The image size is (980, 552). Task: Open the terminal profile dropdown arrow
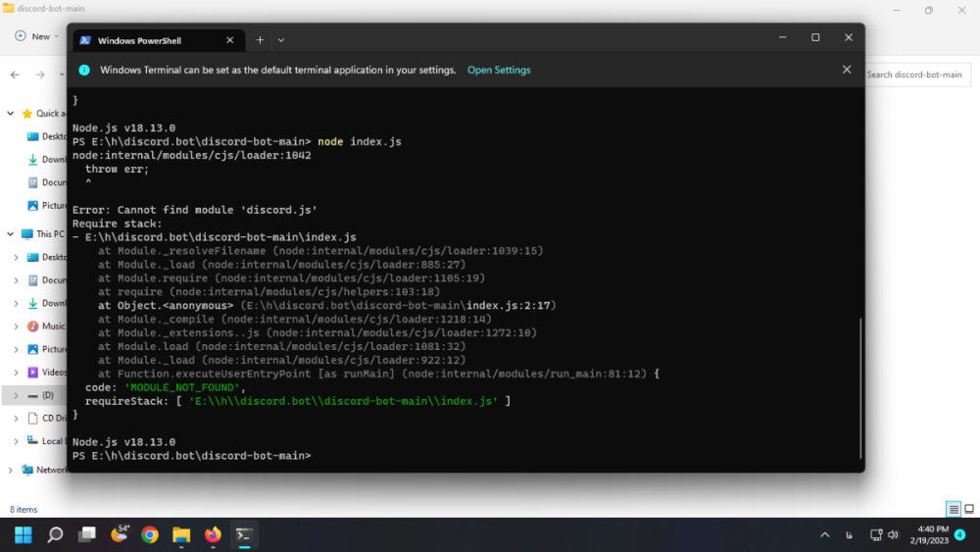point(281,40)
